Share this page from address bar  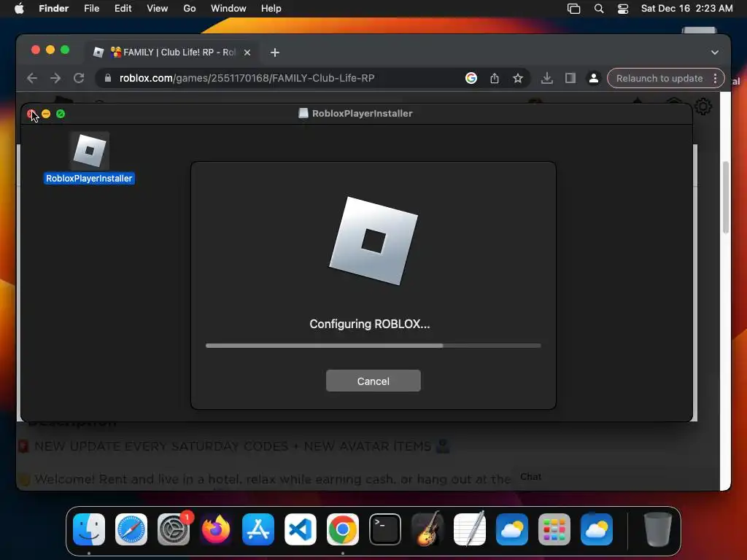(x=495, y=78)
